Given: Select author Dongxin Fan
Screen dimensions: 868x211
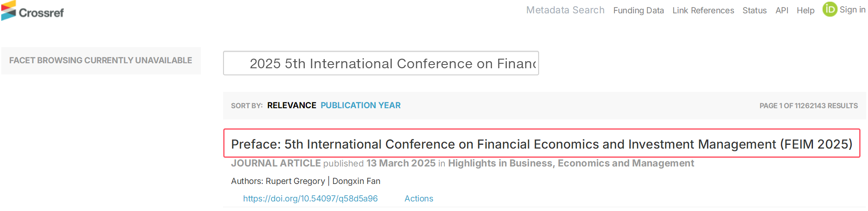Looking at the screenshot, I should [356, 181].
